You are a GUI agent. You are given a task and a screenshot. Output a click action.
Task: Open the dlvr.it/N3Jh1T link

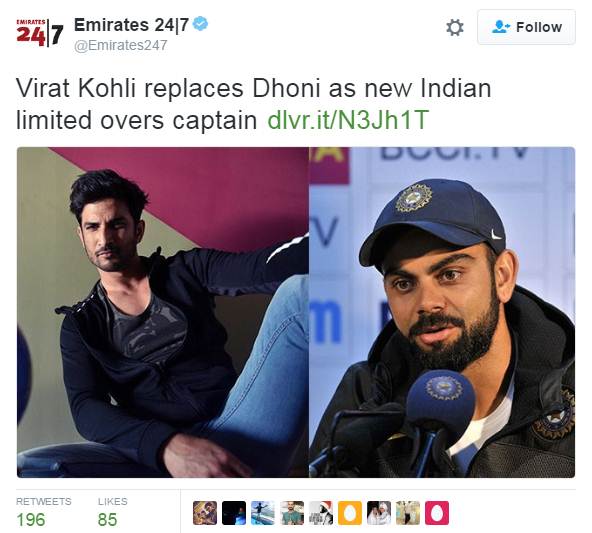click(348, 120)
